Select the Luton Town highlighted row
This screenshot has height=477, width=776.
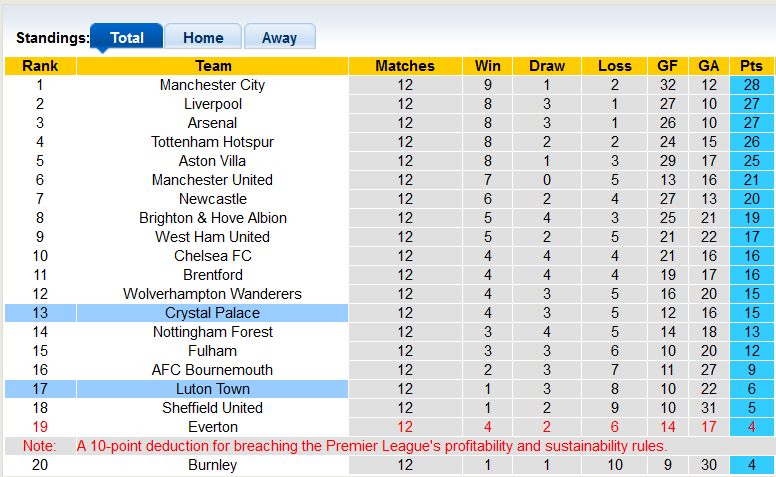[x=212, y=389]
